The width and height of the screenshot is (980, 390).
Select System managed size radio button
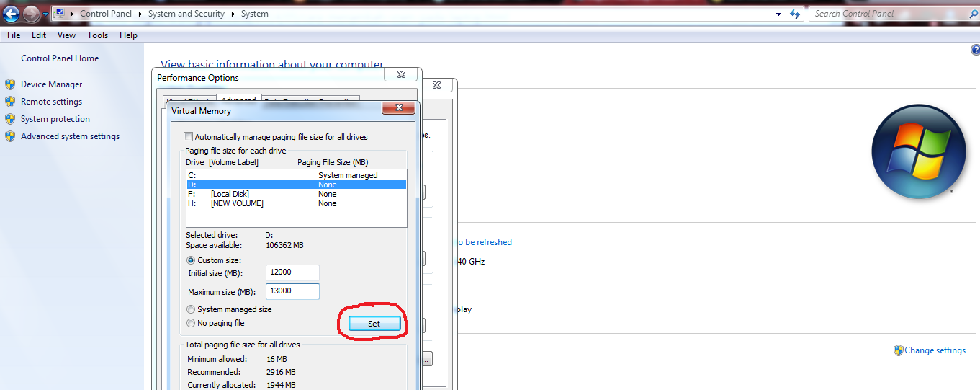tap(191, 309)
